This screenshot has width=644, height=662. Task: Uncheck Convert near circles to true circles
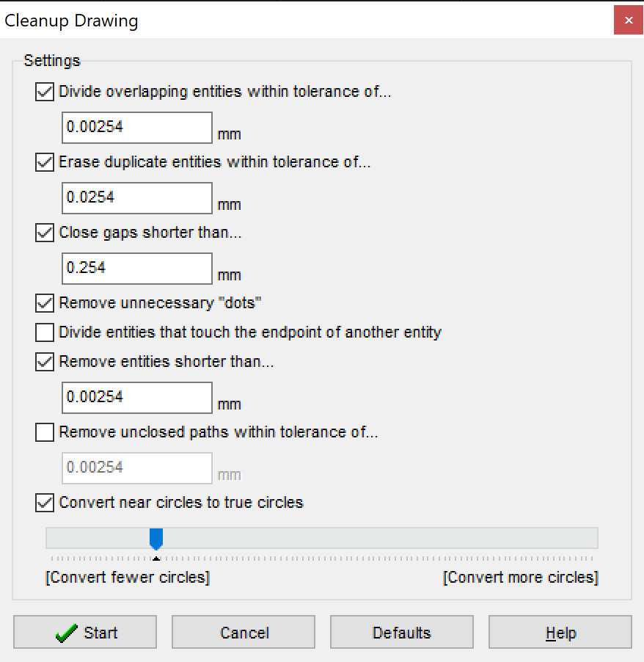(x=45, y=503)
